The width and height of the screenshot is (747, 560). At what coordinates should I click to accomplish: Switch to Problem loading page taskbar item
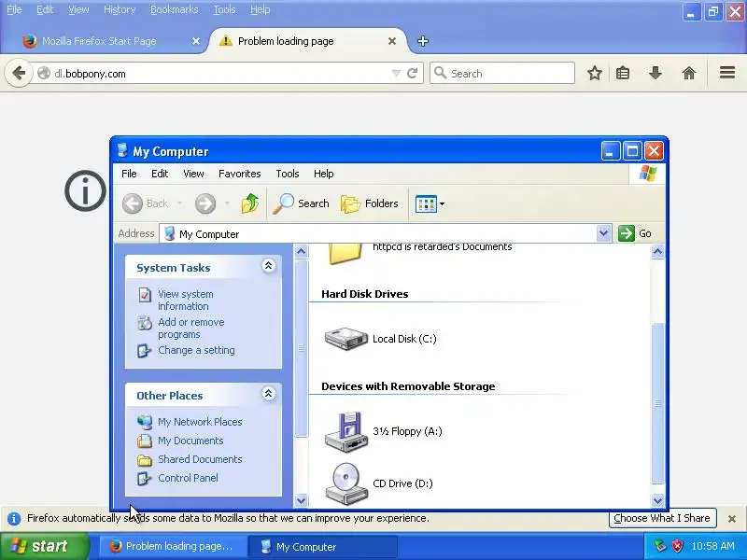(174, 547)
